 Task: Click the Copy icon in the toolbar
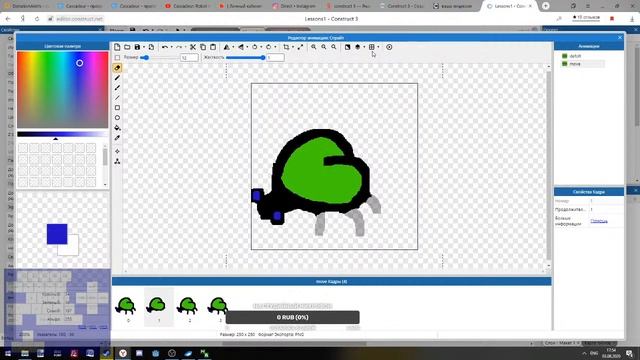pos(203,47)
